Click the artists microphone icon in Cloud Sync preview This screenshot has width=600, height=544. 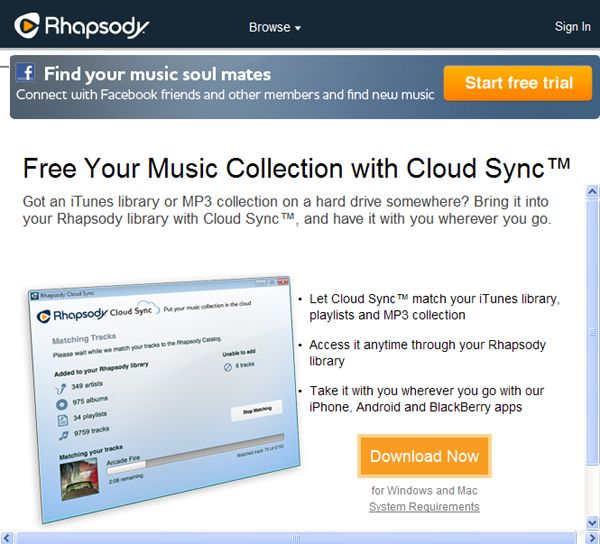tap(61, 389)
